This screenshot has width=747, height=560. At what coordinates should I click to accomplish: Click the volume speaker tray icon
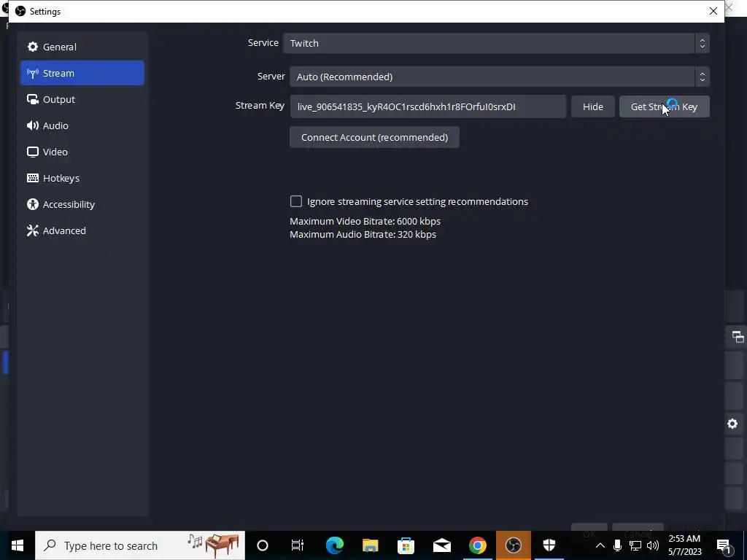click(x=653, y=545)
